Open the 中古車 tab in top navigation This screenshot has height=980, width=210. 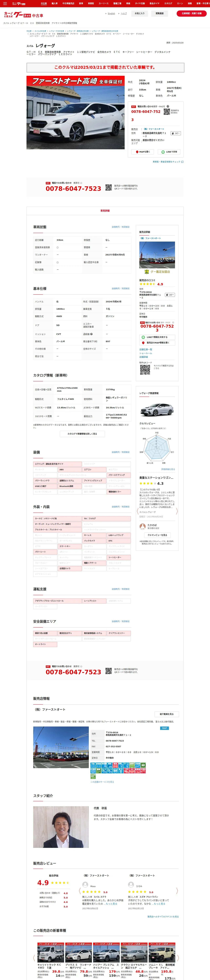pos(44,3)
